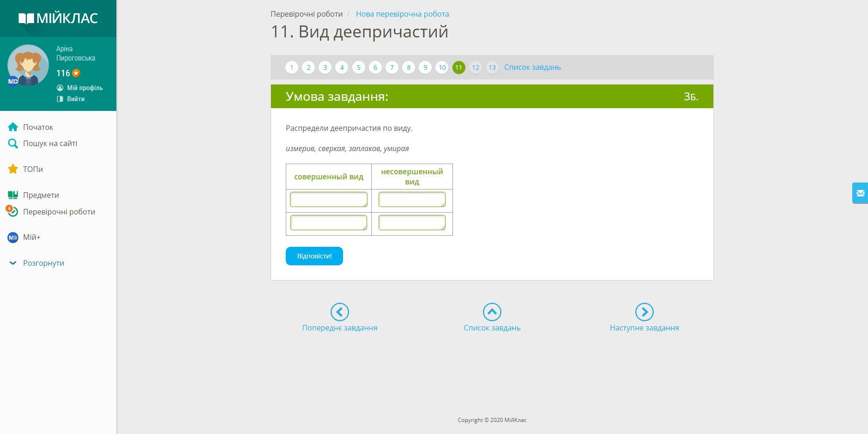Click the ТОПи star icon

coord(13,169)
